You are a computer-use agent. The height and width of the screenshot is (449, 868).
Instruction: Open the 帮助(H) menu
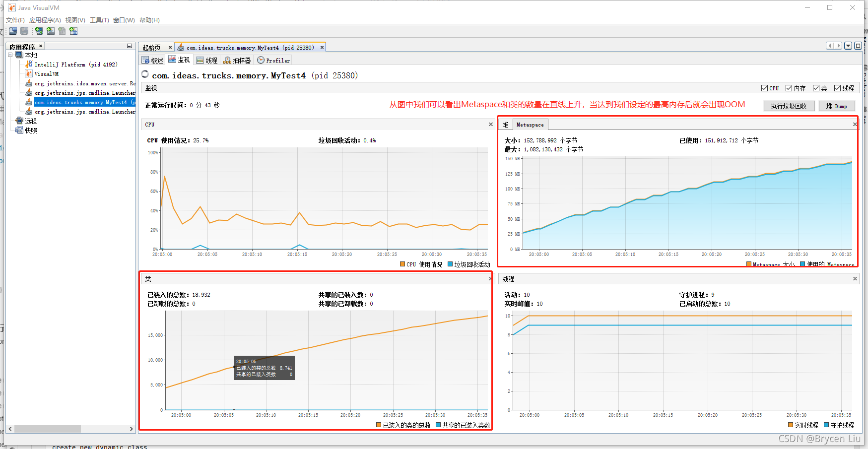pyautogui.click(x=149, y=20)
